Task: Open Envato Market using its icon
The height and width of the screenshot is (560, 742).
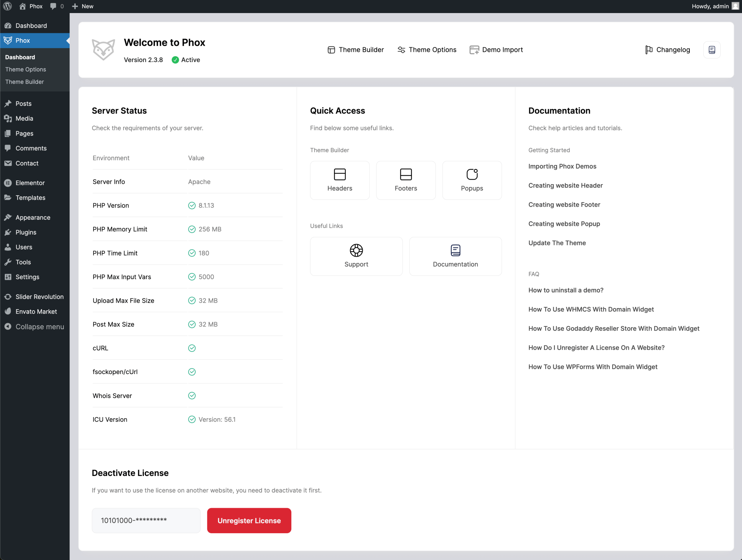Action: point(8,311)
